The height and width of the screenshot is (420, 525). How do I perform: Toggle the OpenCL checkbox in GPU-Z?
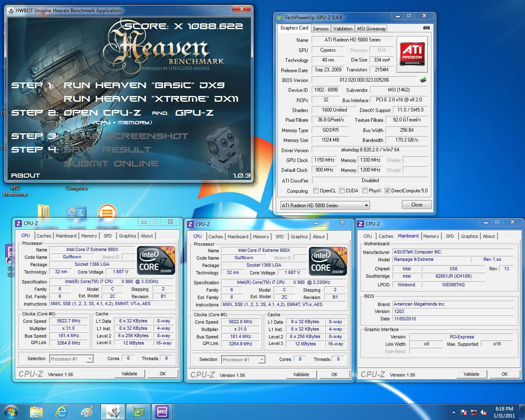pos(316,191)
